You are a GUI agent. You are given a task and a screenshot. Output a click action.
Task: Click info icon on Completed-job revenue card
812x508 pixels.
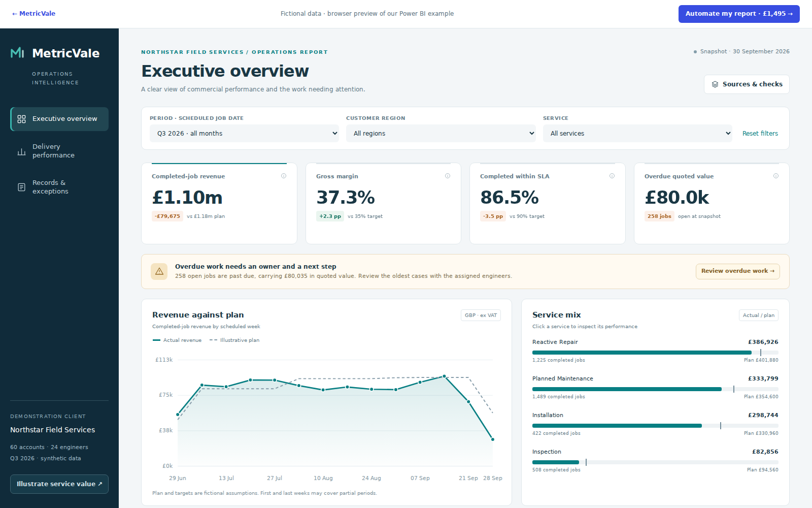[x=284, y=176]
